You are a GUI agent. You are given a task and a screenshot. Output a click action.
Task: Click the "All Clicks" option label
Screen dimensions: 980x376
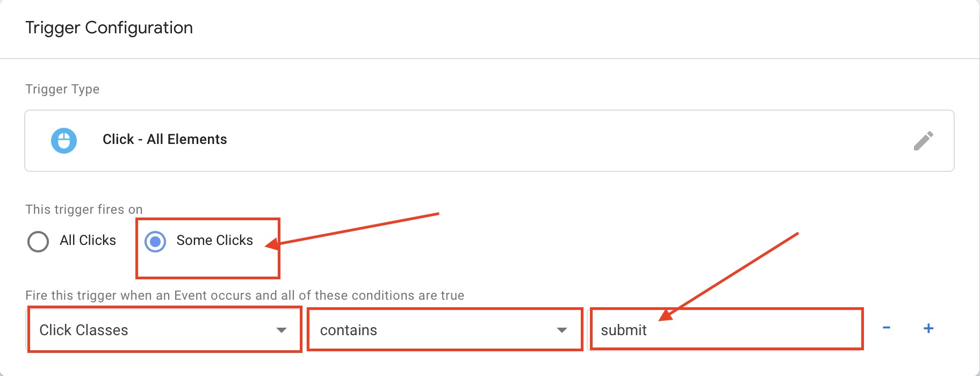pyautogui.click(x=88, y=240)
